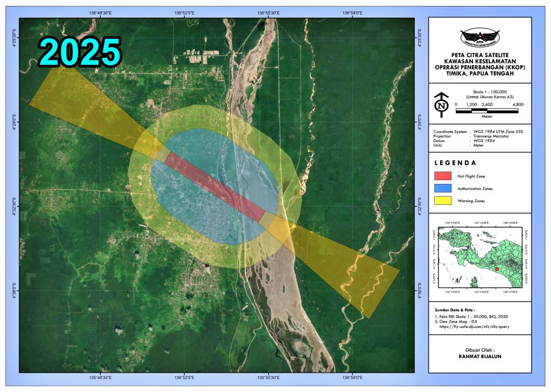Click the red location marker in inset map
Viewport: 551px width, 392px height.
(498, 268)
